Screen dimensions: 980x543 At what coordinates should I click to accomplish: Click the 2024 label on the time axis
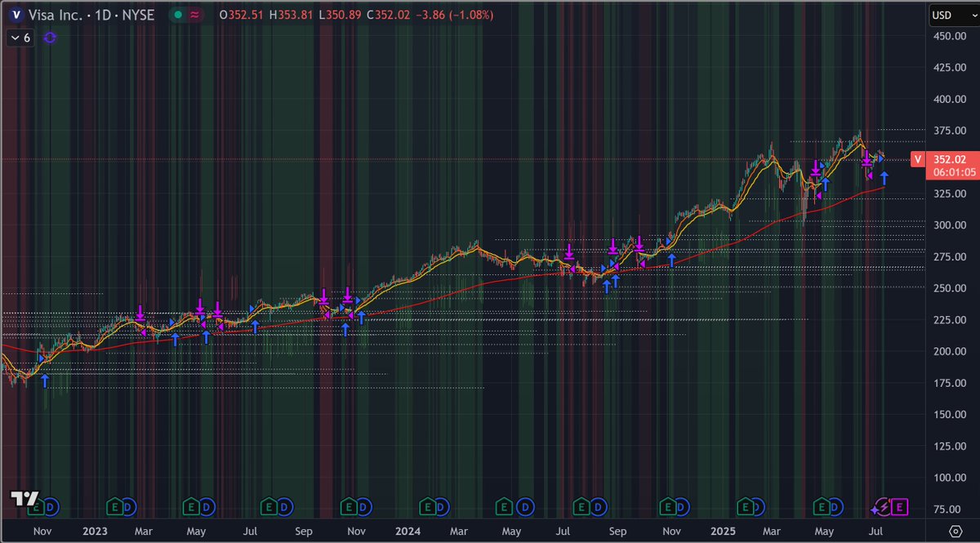point(406,532)
